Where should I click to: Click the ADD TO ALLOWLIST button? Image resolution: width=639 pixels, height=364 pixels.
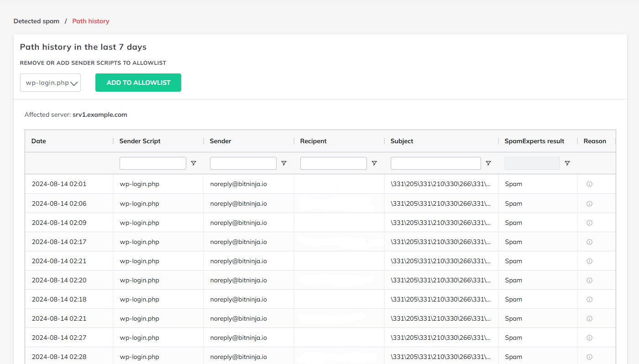pyautogui.click(x=138, y=83)
